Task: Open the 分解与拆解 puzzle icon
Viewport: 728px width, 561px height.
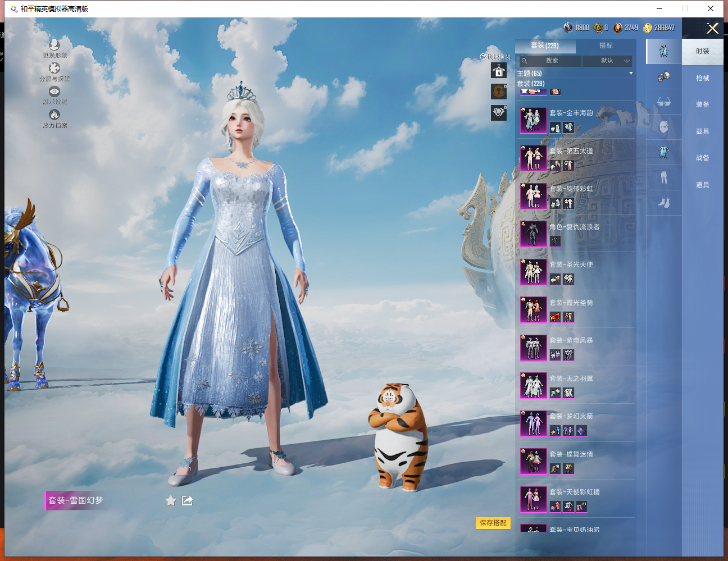Action: click(54, 68)
